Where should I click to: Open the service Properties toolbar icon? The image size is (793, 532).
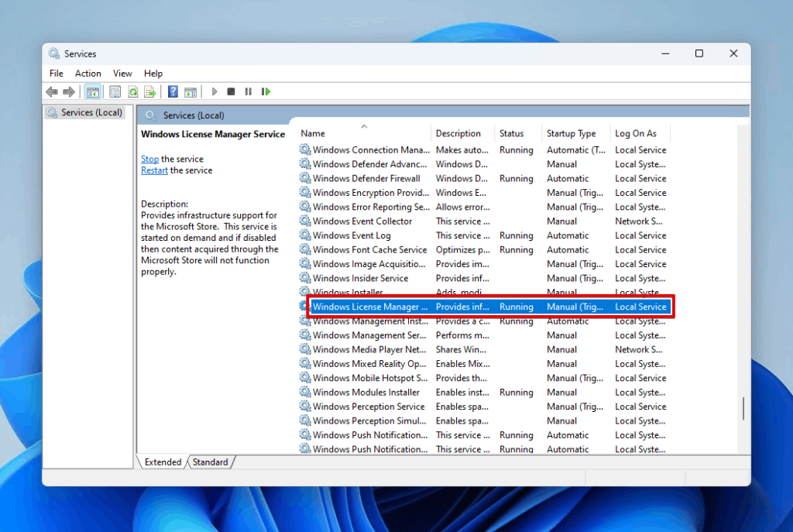115,91
